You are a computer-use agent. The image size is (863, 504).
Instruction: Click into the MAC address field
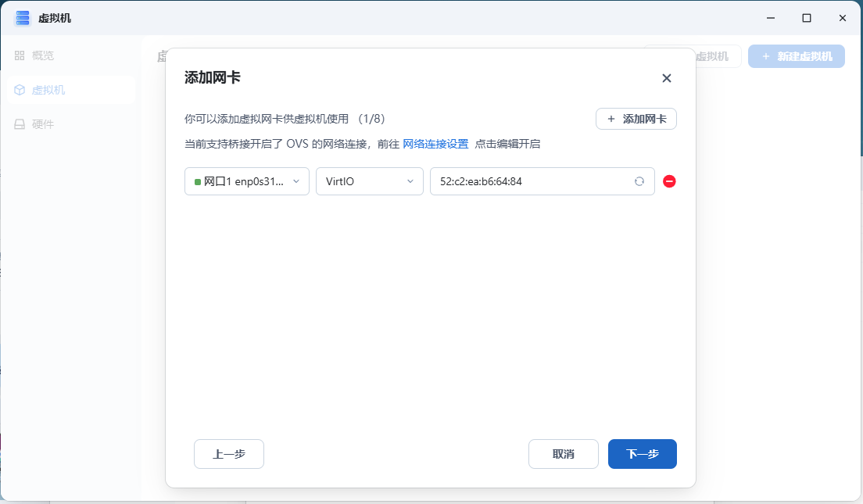(532, 181)
